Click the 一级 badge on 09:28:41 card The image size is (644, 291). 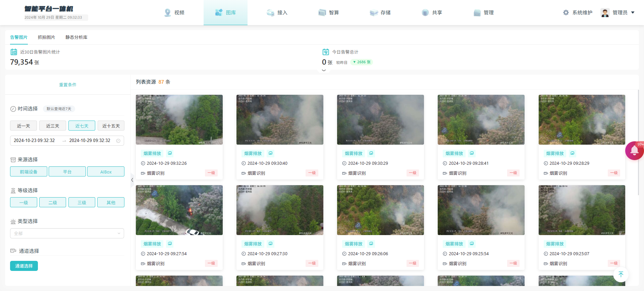point(513,173)
